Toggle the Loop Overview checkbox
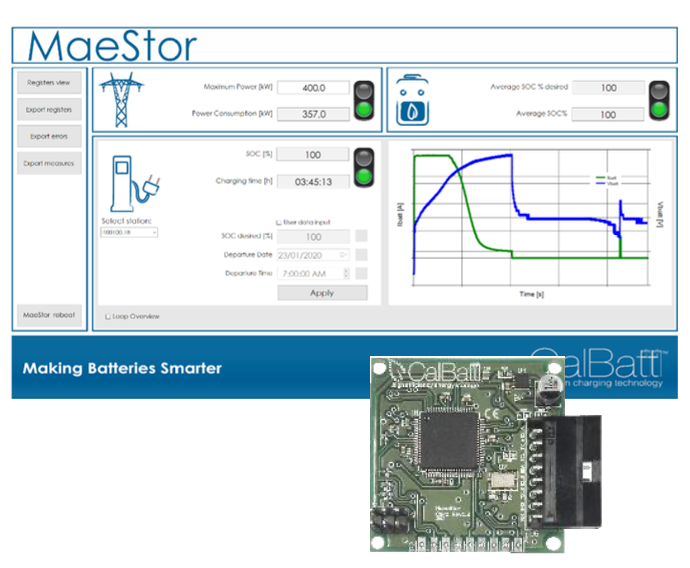Screen dimensions: 690x568 click(x=109, y=317)
